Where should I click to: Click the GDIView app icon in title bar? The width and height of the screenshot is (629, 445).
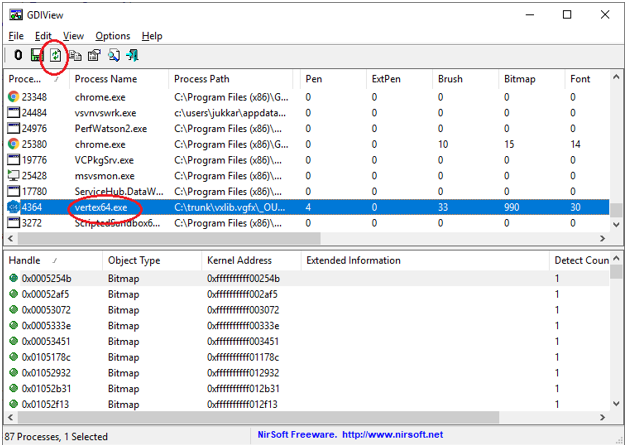coord(14,14)
